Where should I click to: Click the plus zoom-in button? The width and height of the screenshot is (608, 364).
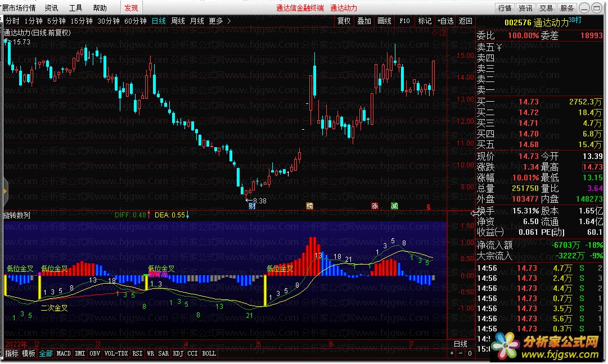click(x=452, y=353)
